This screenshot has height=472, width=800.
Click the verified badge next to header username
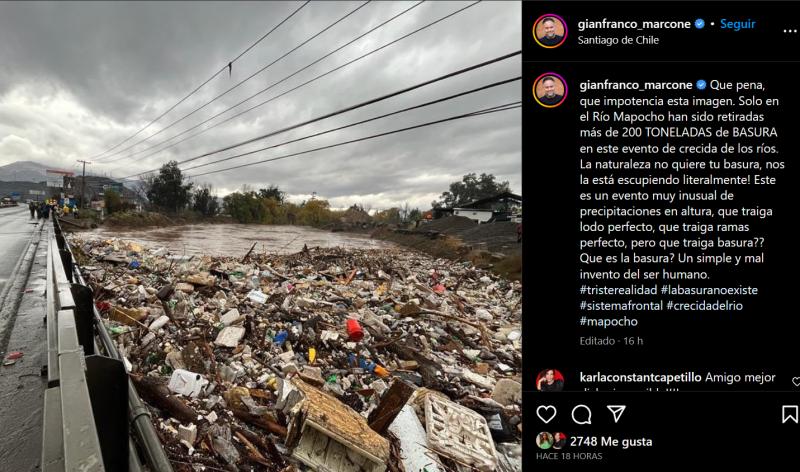point(700,24)
